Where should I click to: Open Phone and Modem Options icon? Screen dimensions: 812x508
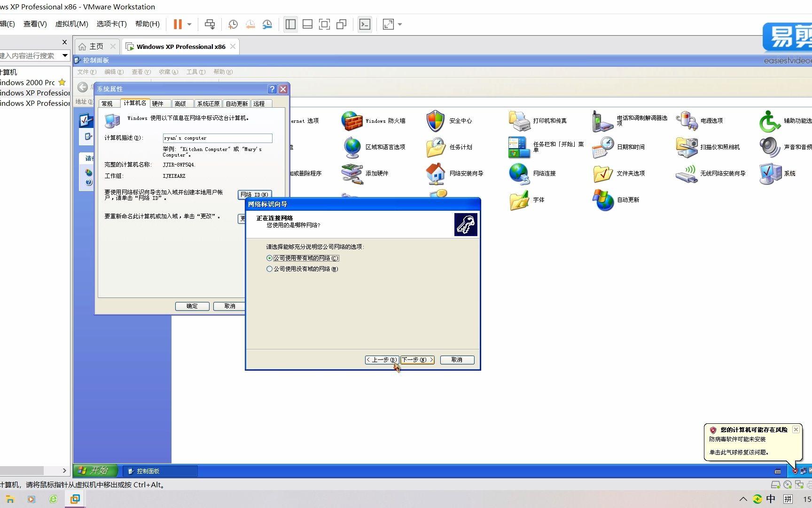(602, 121)
